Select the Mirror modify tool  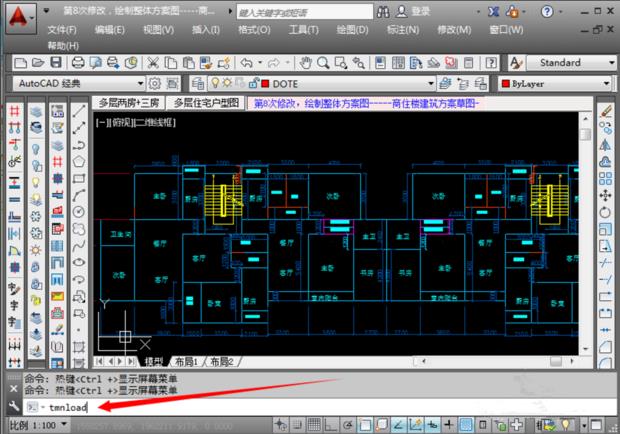coord(605,145)
